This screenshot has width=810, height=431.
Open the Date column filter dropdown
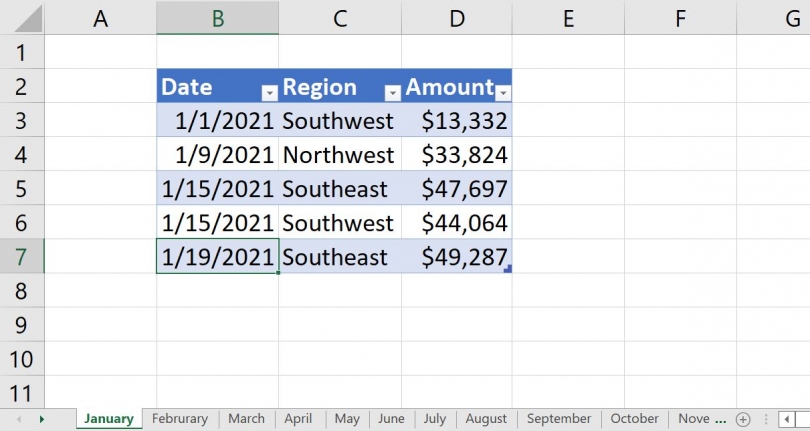click(269, 92)
